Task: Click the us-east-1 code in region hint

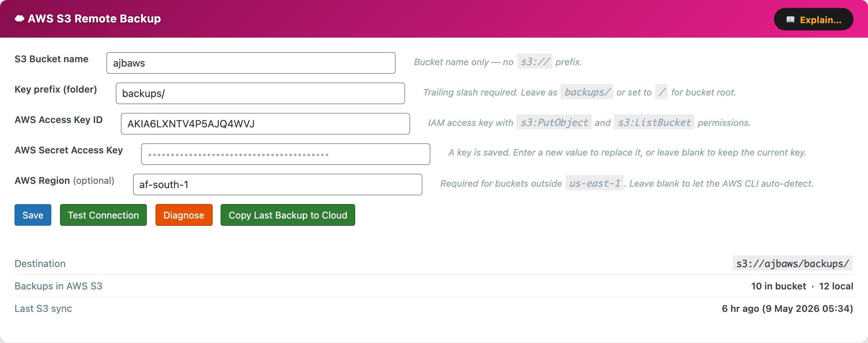Action: (x=595, y=183)
